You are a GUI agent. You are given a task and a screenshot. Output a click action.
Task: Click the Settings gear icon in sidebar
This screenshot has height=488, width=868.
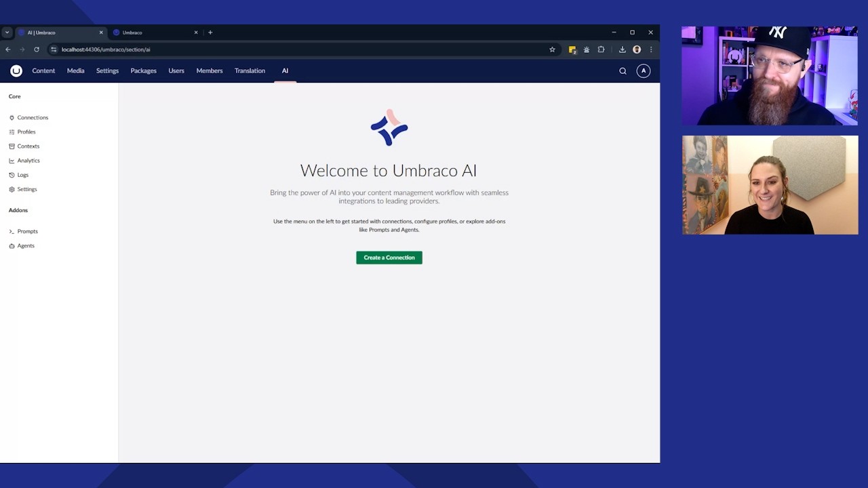[12, 189]
